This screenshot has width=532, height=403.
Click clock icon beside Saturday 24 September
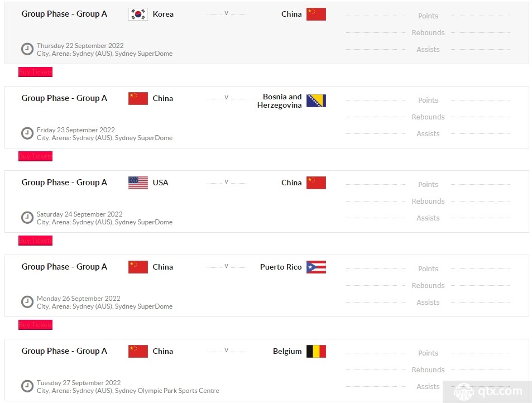[27, 218]
